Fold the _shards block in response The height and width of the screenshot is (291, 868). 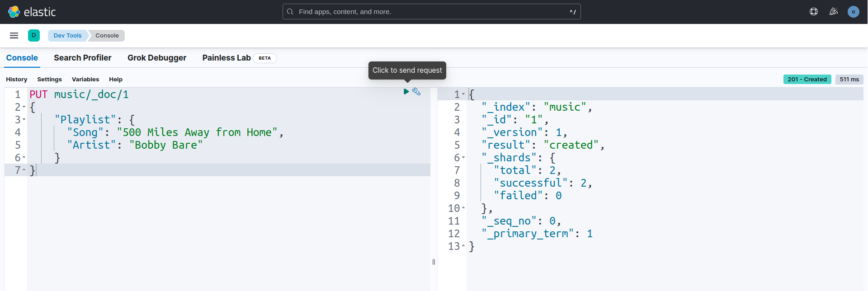[x=463, y=158]
